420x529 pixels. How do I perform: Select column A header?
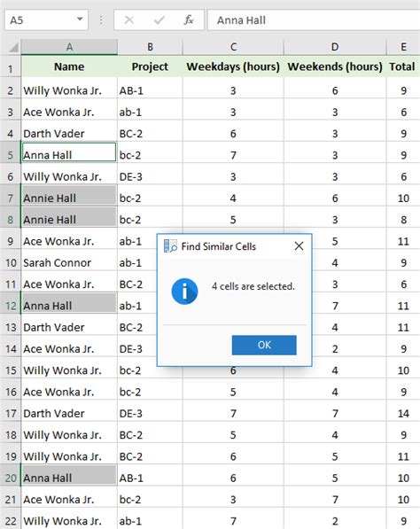69,47
